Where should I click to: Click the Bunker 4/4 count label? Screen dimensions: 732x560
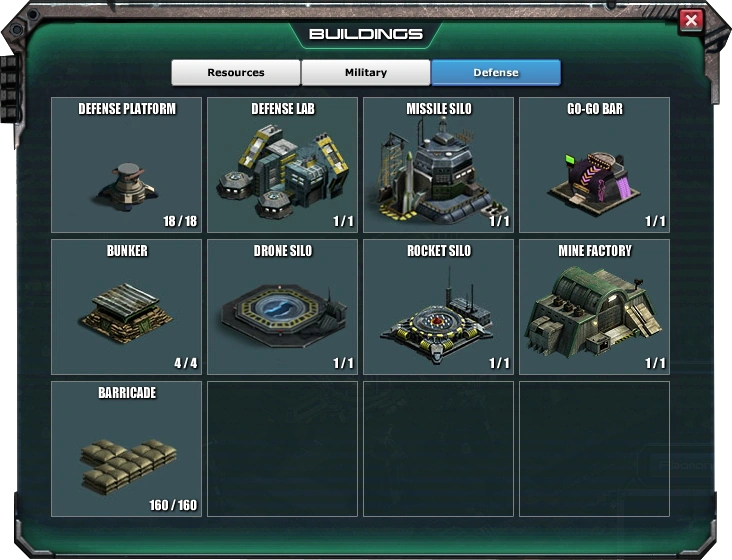[186, 363]
